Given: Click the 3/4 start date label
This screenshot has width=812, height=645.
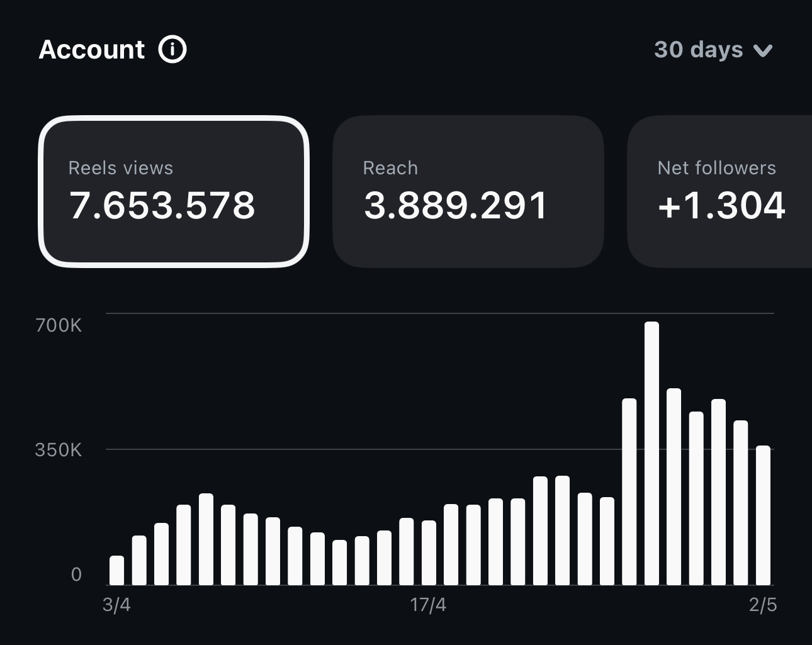Looking at the screenshot, I should [116, 605].
